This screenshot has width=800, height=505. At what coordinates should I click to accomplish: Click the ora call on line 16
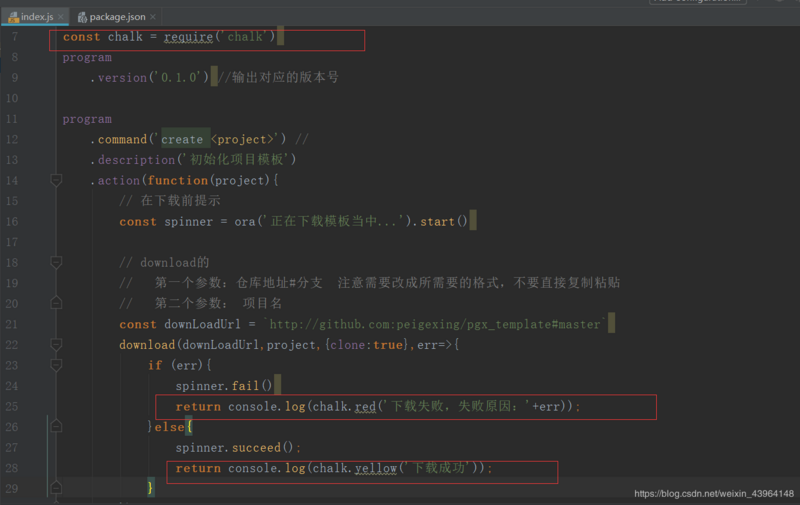pyautogui.click(x=245, y=221)
